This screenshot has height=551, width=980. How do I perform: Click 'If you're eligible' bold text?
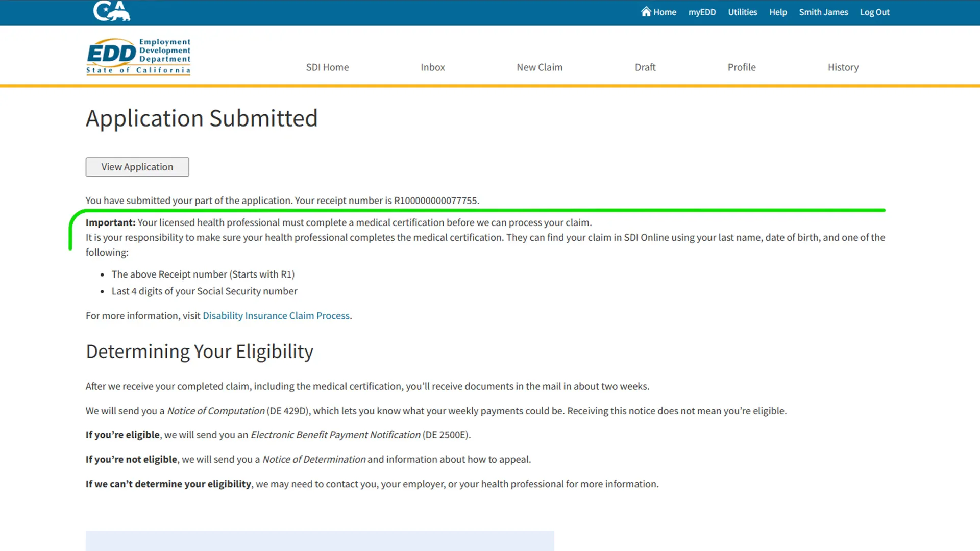coord(122,435)
